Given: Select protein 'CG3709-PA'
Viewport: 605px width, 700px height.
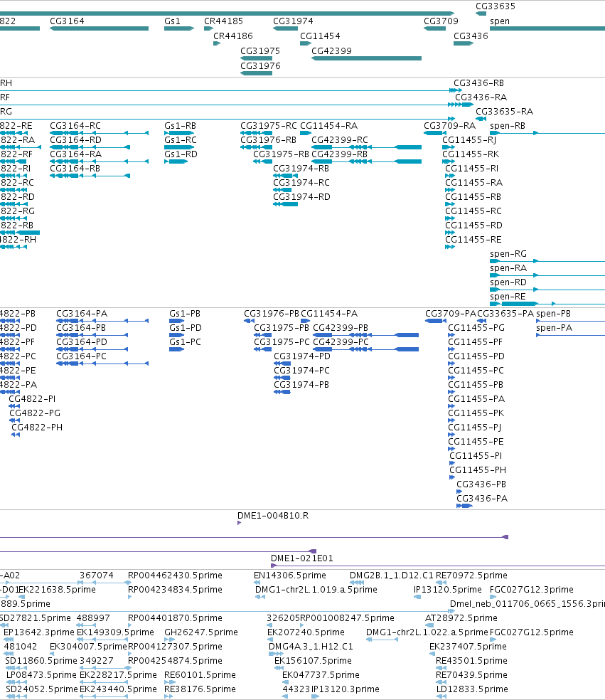Looking at the screenshot, I should click(x=451, y=314).
